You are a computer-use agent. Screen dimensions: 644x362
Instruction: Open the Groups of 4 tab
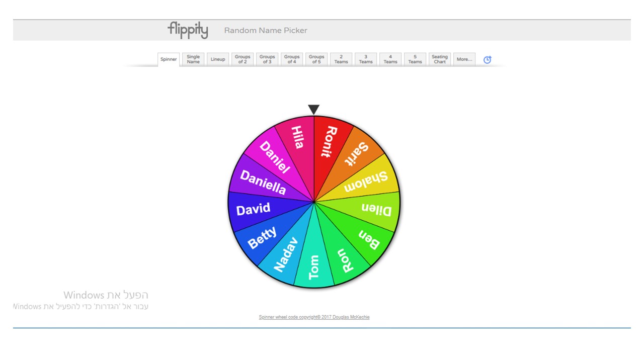pos(291,59)
